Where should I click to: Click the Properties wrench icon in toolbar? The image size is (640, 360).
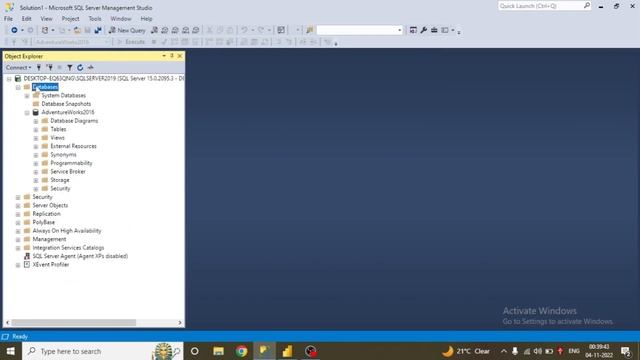(424, 30)
